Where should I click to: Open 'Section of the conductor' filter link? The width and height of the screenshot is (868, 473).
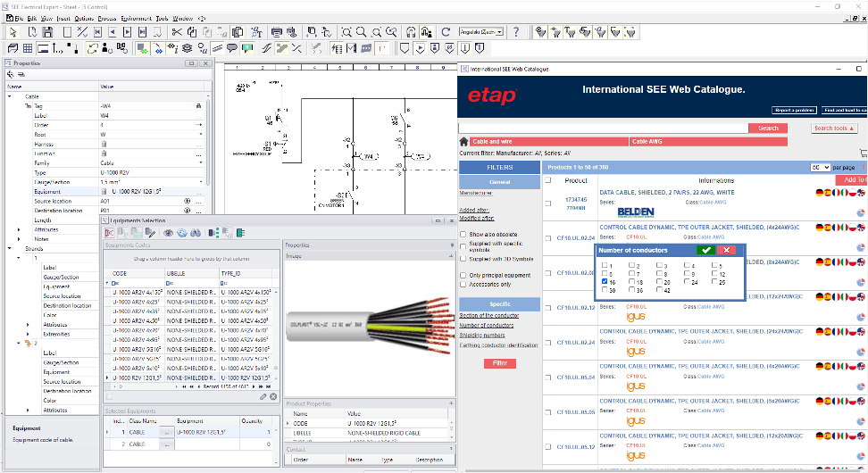pyautogui.click(x=488, y=316)
